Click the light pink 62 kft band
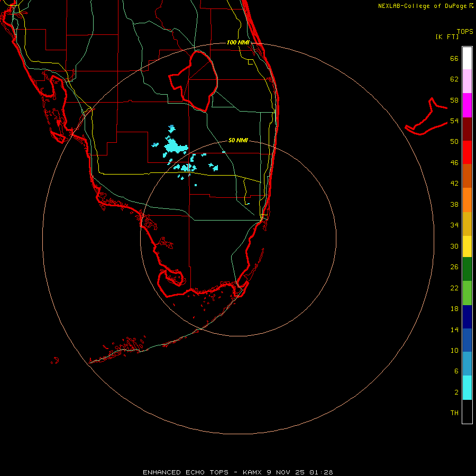 [467, 81]
